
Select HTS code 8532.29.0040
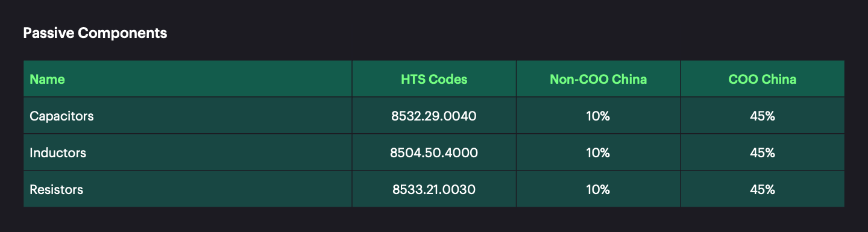pos(434,116)
